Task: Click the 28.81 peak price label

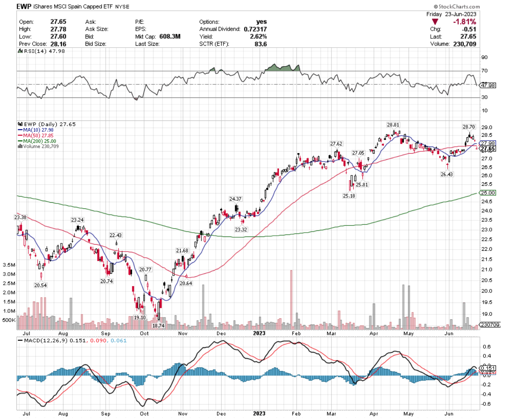Action: point(393,125)
